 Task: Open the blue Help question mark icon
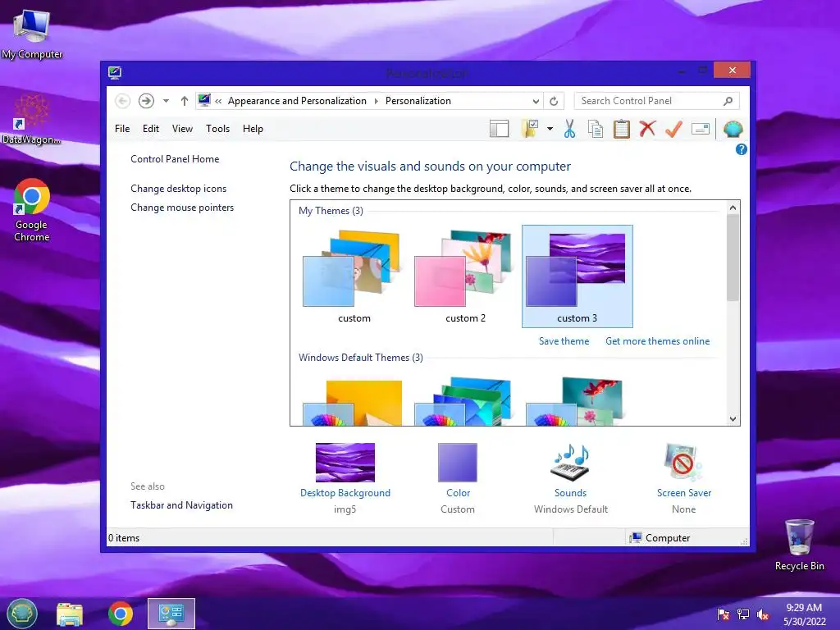(x=741, y=149)
